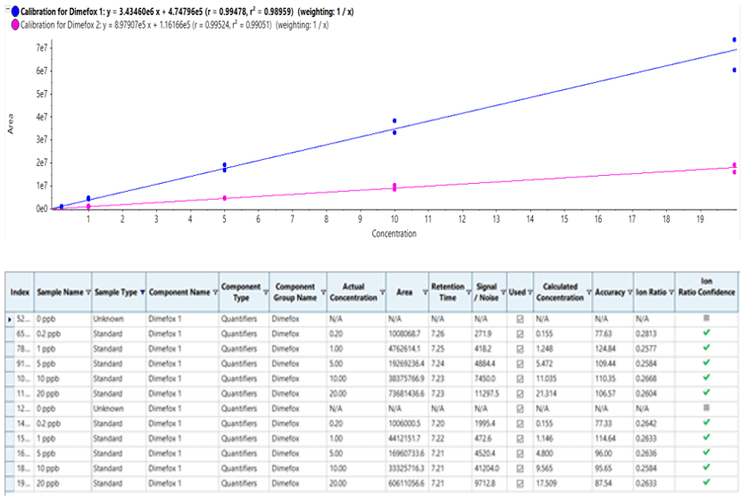Click the filter icon on Area column
This screenshot has height=500, width=750.
coord(422,292)
